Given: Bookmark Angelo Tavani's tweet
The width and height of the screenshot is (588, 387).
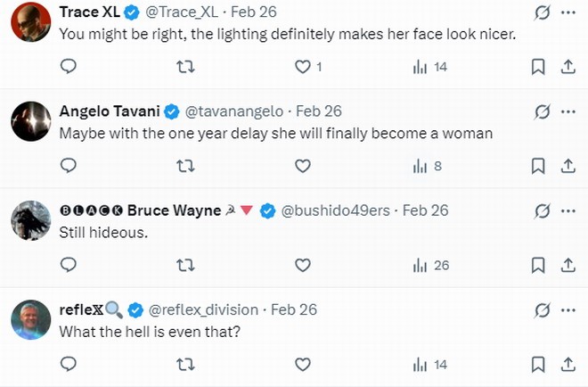Looking at the screenshot, I should [538, 166].
